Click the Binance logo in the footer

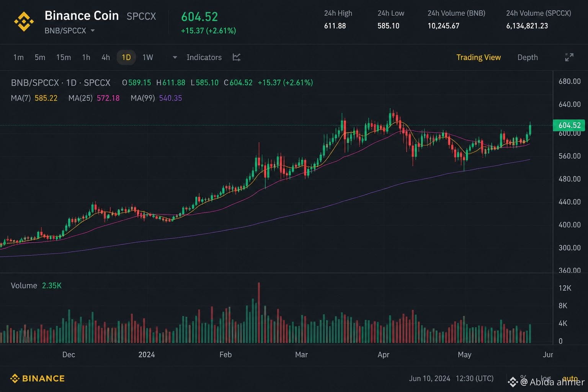(x=38, y=379)
